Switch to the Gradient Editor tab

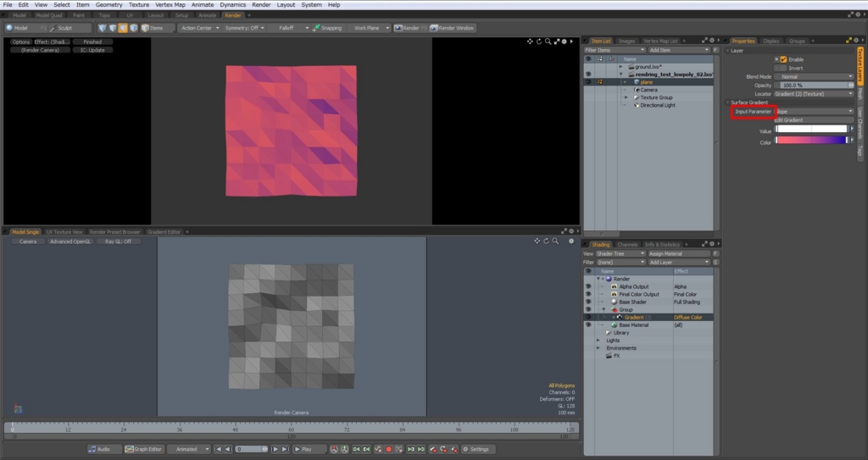coord(164,232)
